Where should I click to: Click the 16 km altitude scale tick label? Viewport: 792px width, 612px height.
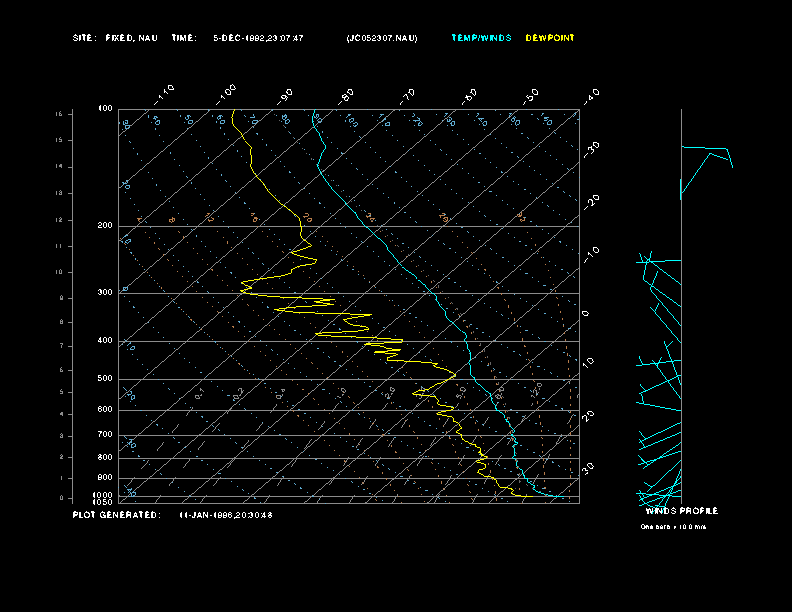coord(59,114)
